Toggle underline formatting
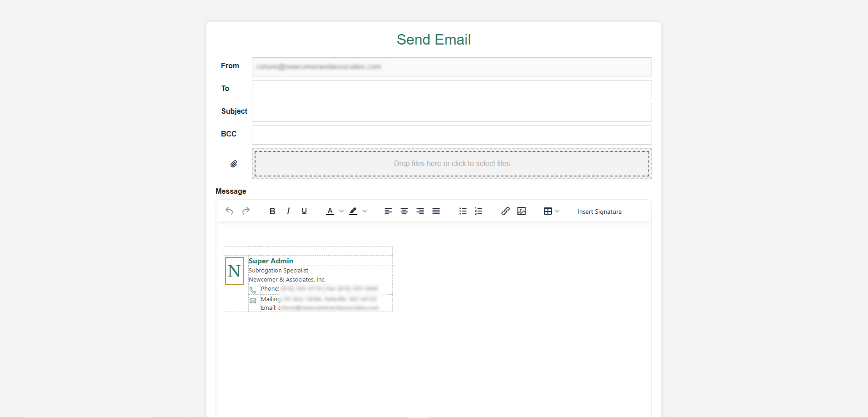868x418 pixels. [304, 211]
